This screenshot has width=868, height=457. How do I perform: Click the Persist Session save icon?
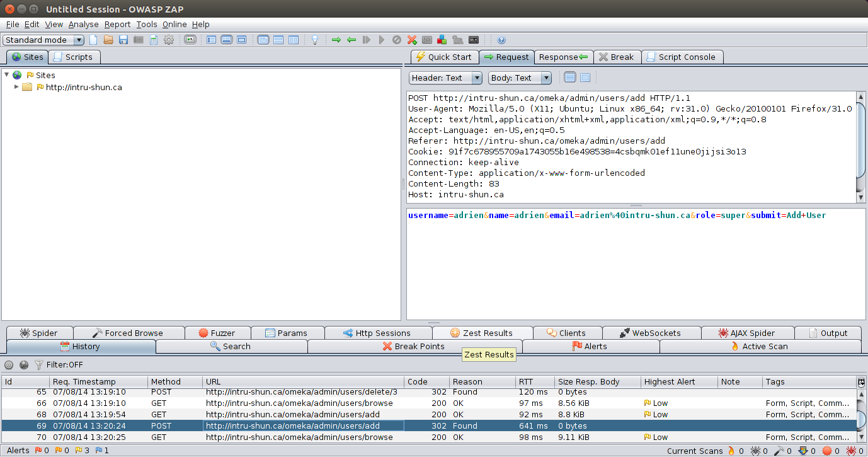pyautogui.click(x=123, y=40)
